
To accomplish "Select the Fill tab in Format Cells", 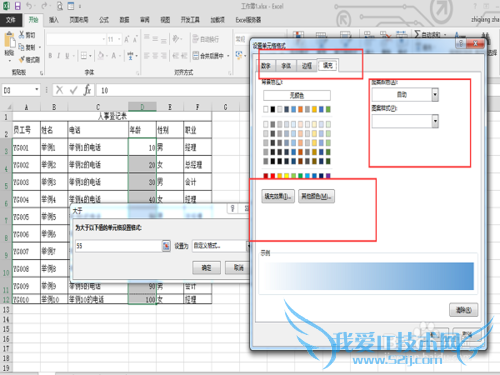I will click(x=328, y=65).
